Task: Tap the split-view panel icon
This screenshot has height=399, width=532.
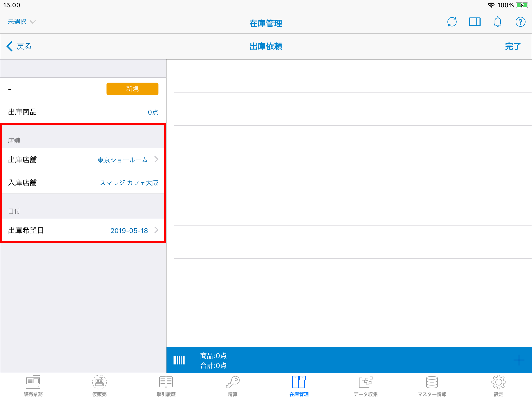Action: [475, 22]
